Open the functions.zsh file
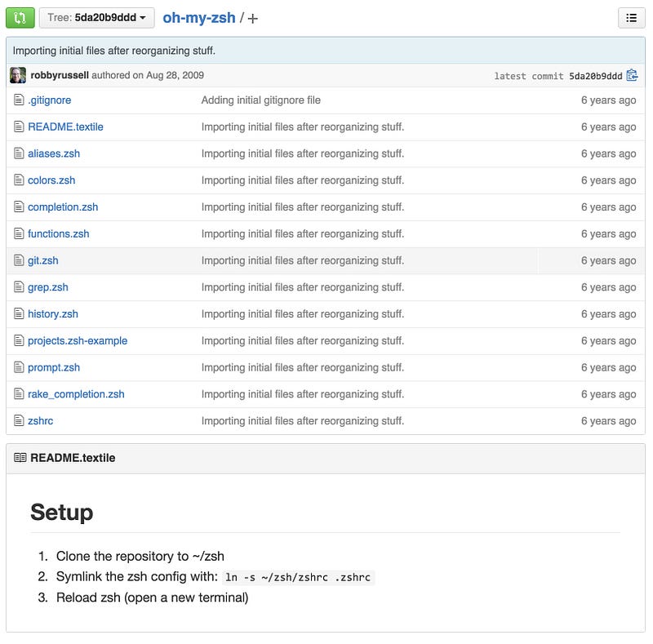This screenshot has width=653, height=644. [x=58, y=233]
